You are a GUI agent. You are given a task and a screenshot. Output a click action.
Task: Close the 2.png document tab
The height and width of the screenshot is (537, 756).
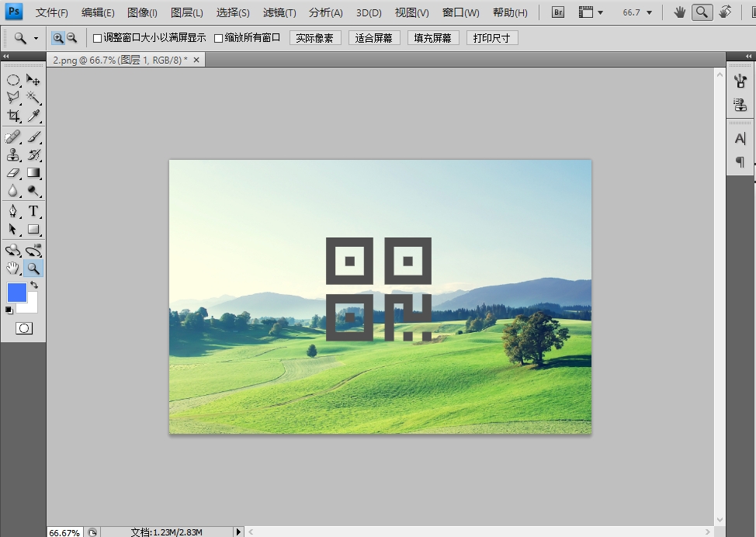tap(196, 60)
